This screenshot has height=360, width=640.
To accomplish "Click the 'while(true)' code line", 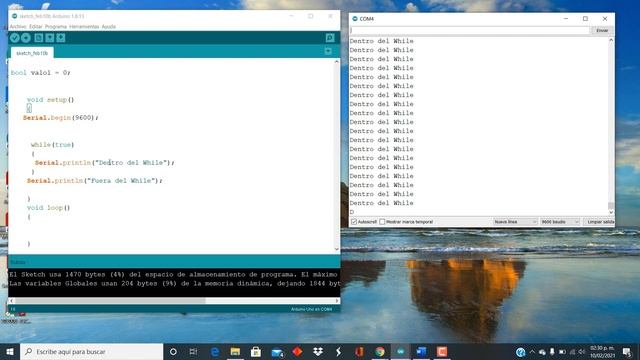I will coord(52,144).
